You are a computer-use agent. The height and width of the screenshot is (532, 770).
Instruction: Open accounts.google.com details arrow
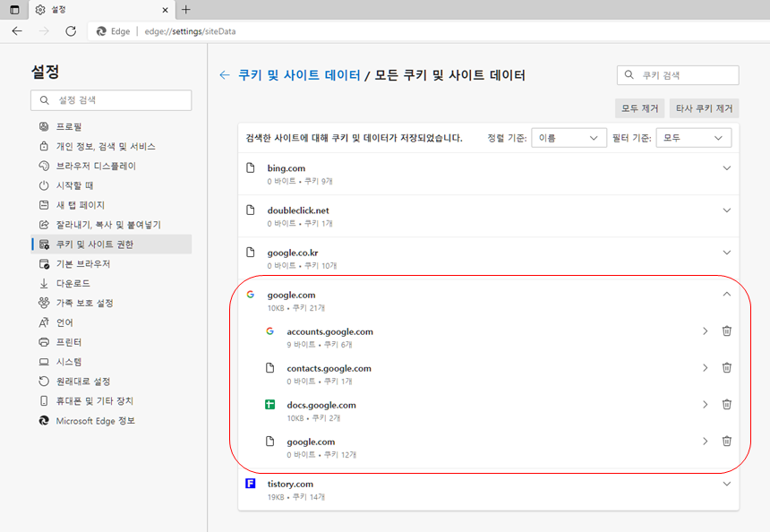pos(706,331)
